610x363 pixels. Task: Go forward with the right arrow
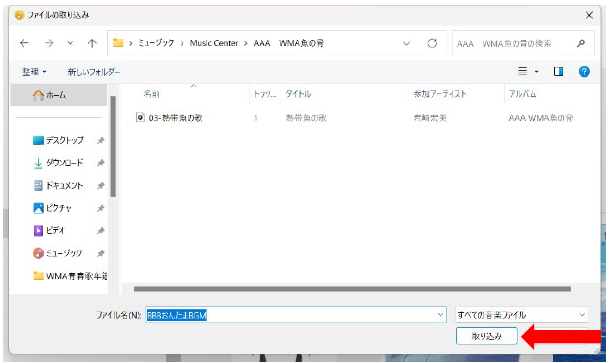point(49,43)
